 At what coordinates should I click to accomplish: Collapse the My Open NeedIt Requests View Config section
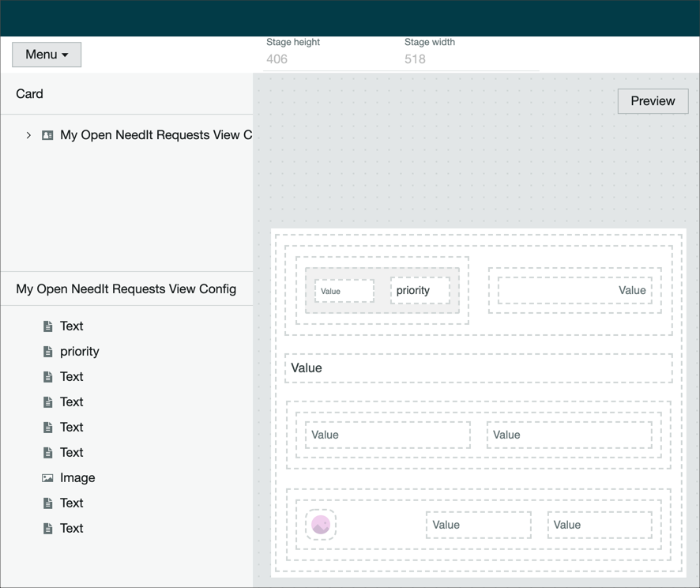click(126, 289)
